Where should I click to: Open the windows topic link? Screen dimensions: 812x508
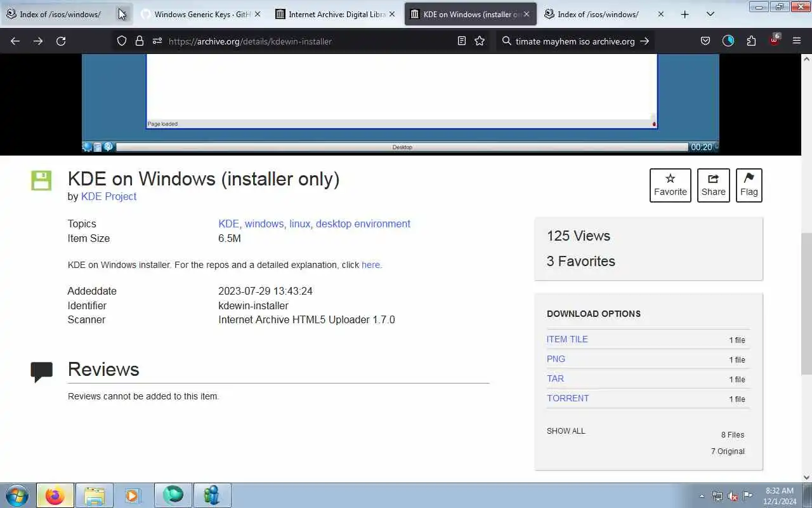click(x=264, y=224)
